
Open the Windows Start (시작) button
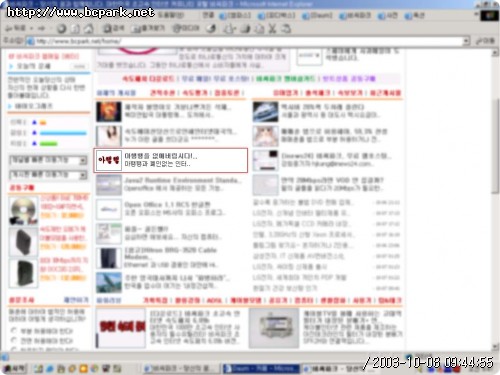[x=14, y=369]
